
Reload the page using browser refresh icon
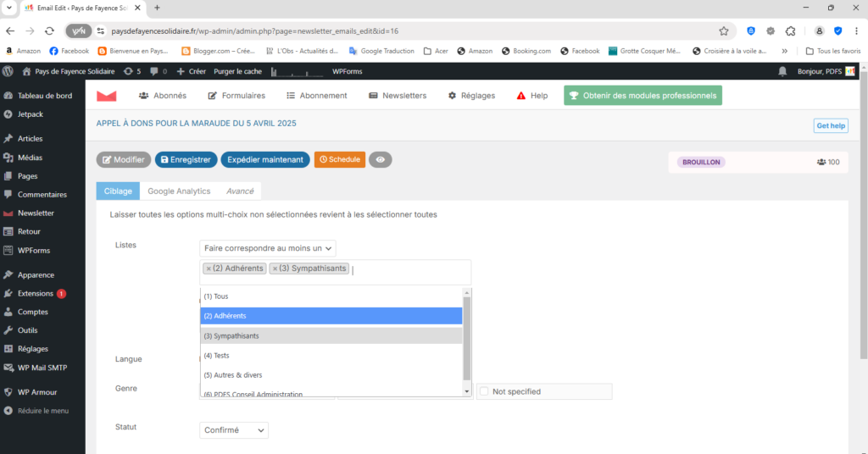(x=49, y=30)
